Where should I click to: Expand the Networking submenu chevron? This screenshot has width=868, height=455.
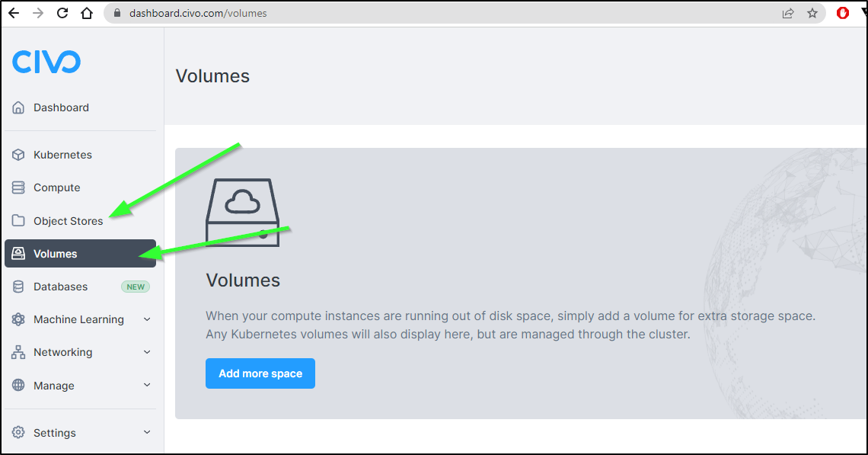tap(147, 352)
